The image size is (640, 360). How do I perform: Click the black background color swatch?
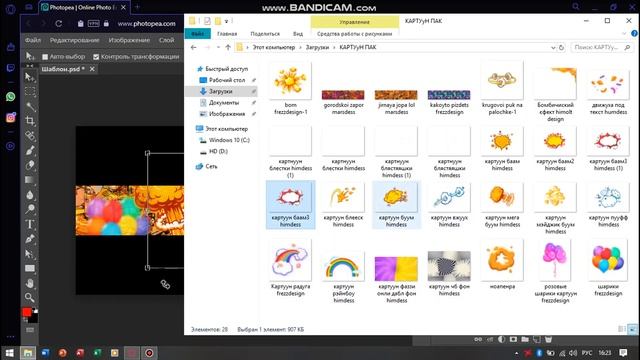(34, 318)
